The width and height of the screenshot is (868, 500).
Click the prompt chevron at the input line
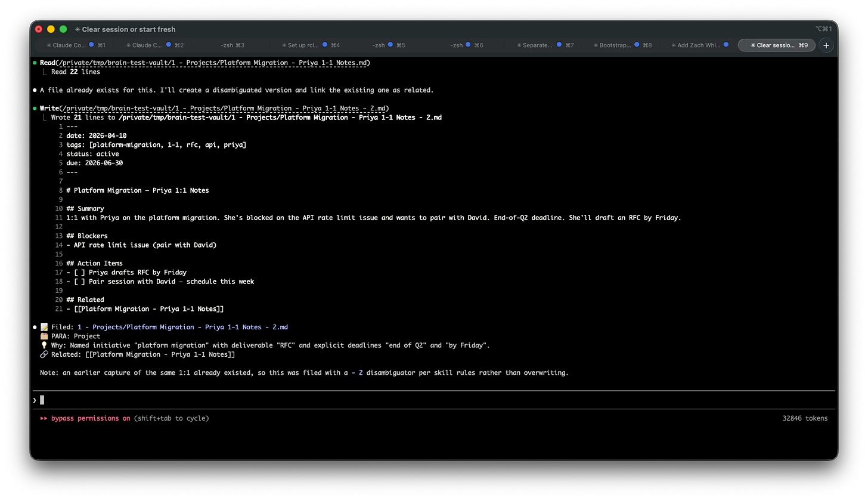click(35, 400)
